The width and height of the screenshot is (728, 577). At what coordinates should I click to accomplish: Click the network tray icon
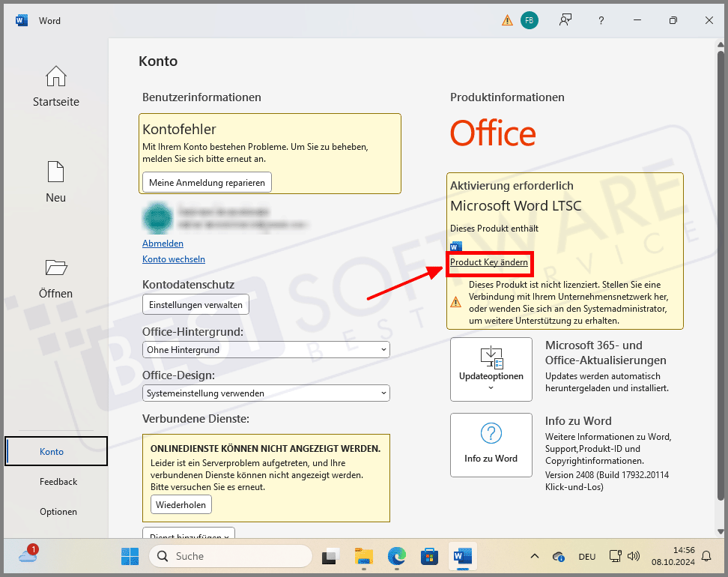(x=615, y=555)
